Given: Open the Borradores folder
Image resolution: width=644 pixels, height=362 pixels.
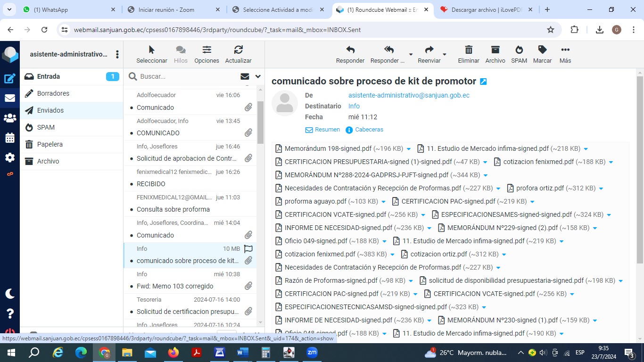Looking at the screenshot, I should pyautogui.click(x=53, y=93).
